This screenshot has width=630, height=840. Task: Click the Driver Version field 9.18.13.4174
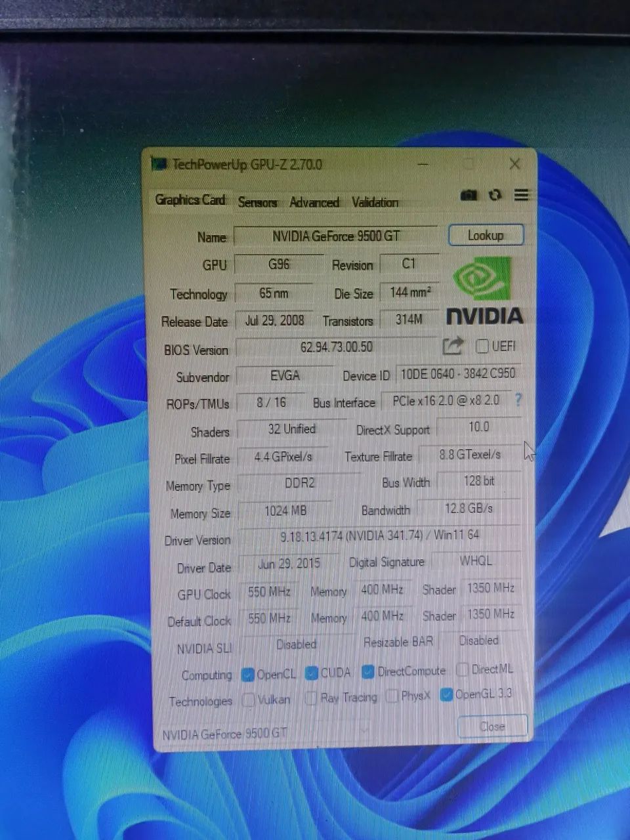(379, 536)
